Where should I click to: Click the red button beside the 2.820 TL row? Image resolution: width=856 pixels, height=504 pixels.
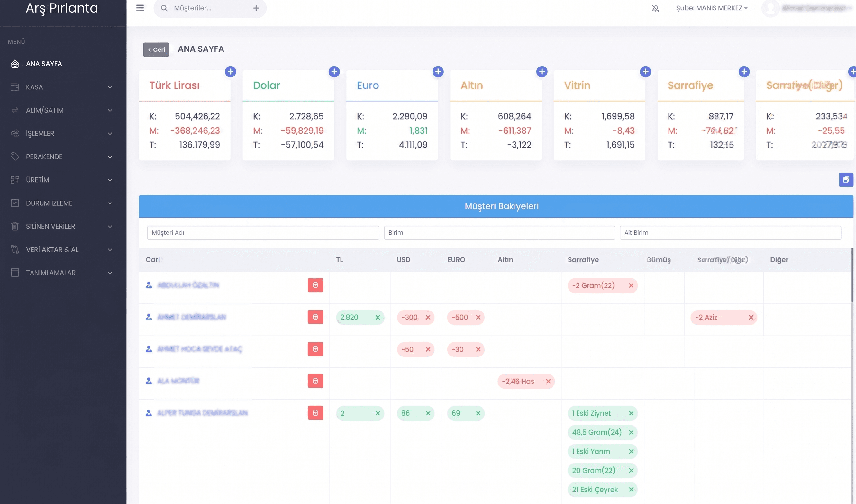pyautogui.click(x=315, y=317)
